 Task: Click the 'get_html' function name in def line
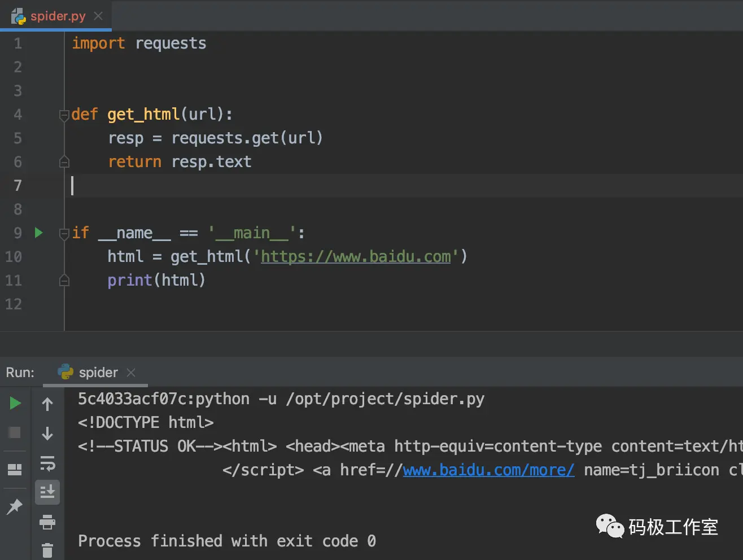pos(143,115)
